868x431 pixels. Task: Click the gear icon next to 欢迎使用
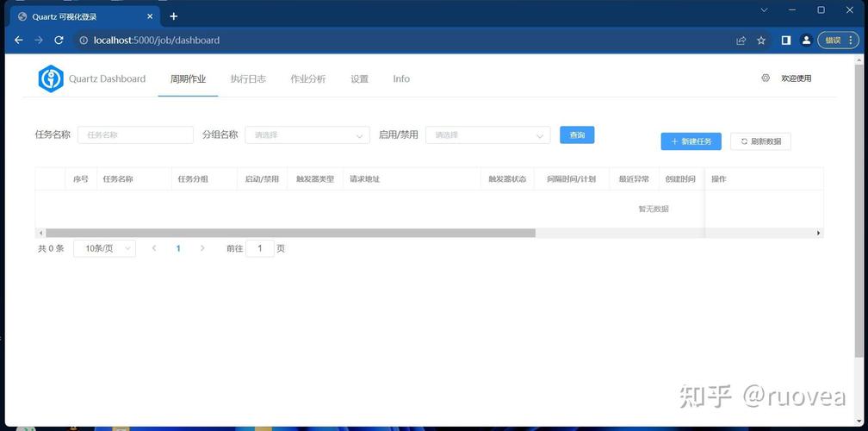pyautogui.click(x=766, y=78)
